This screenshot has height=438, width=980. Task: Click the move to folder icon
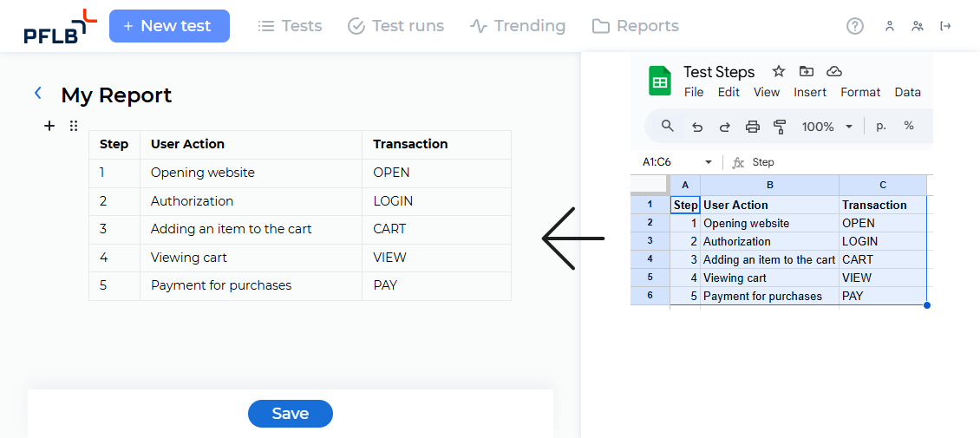[807, 71]
